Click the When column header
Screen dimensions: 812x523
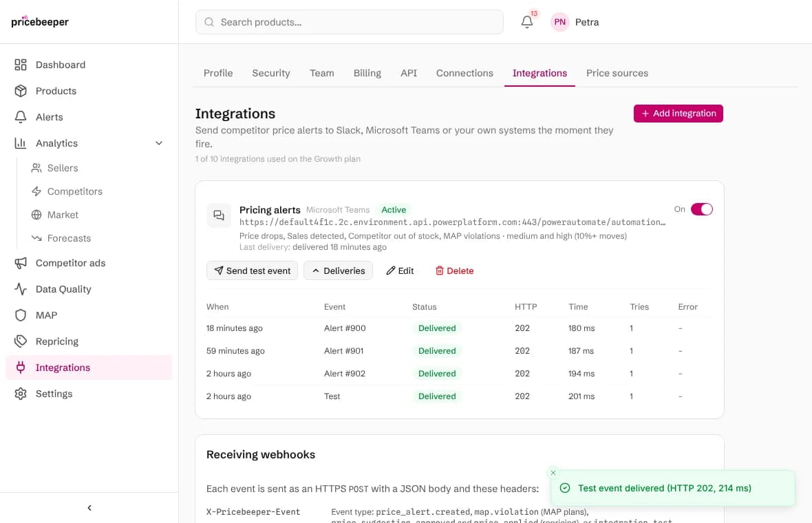[217, 306]
